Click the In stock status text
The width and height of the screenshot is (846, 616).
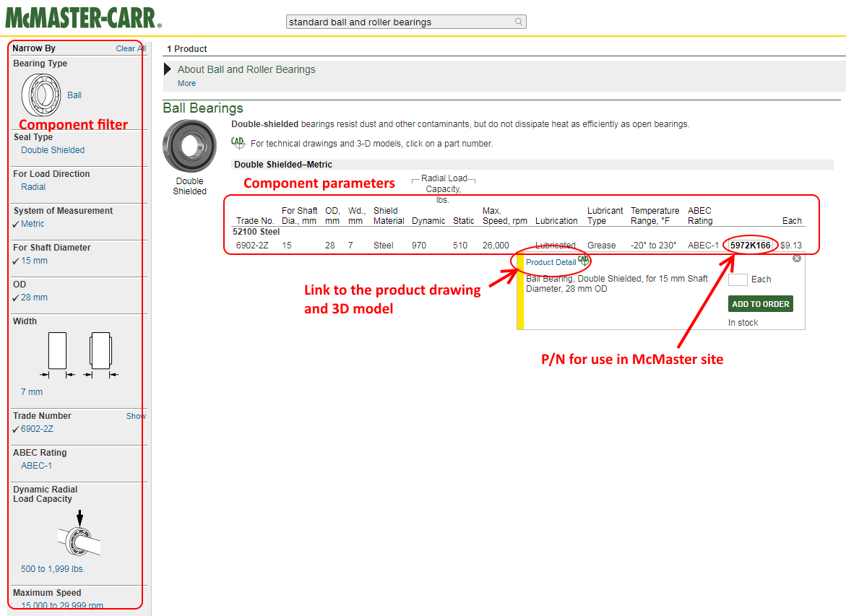point(743,323)
